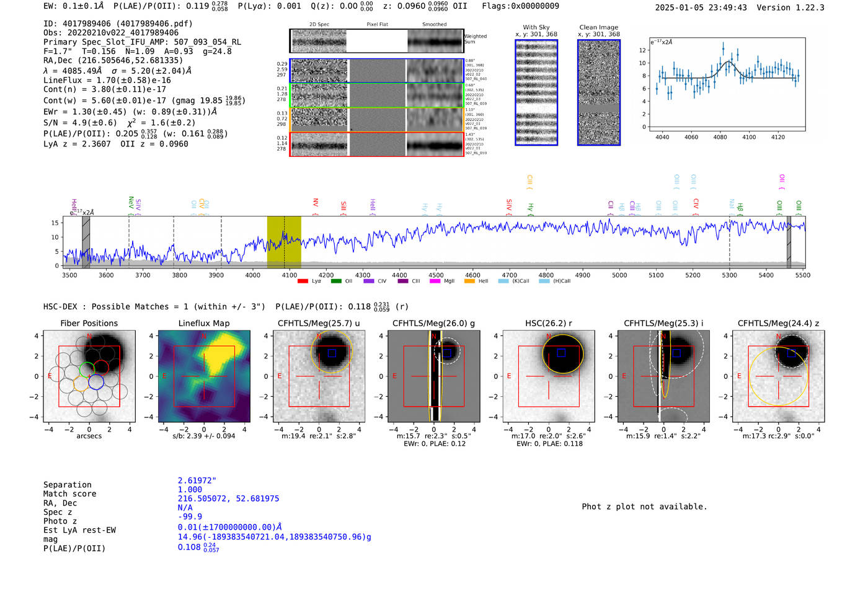Image resolution: width=868 pixels, height=591 pixels.
Task: Click the red CIV line marker near 5200 Å
Action: (x=696, y=206)
